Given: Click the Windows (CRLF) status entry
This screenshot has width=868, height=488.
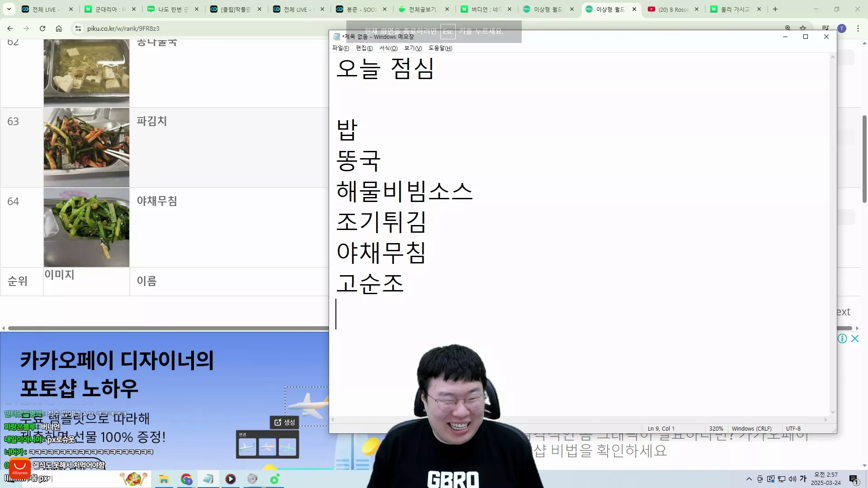Looking at the screenshot, I should click(x=751, y=429).
